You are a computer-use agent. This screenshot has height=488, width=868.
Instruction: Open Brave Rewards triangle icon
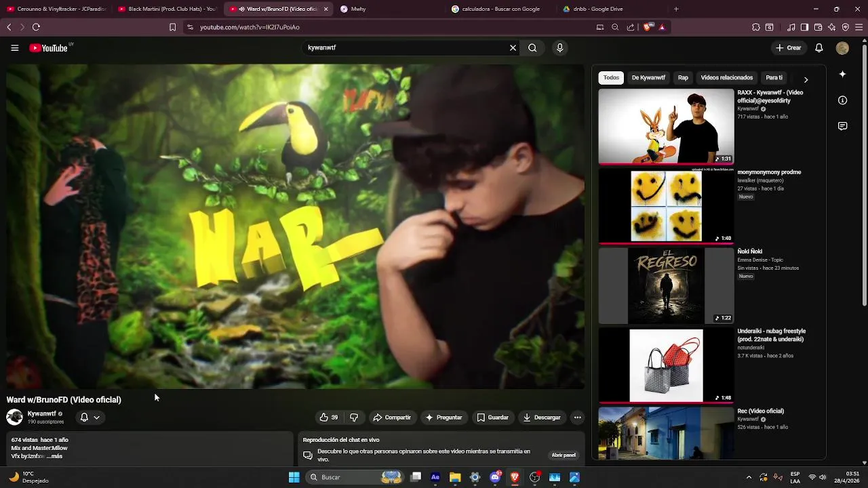click(x=662, y=27)
